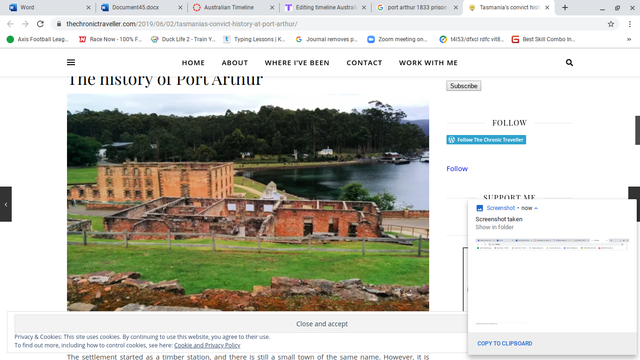Reload the current page
Image resolution: width=640 pixels, height=360 pixels.
[40, 24]
